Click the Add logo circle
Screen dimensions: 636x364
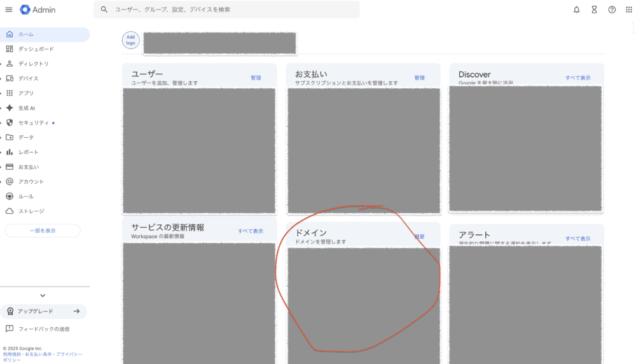[130, 40]
